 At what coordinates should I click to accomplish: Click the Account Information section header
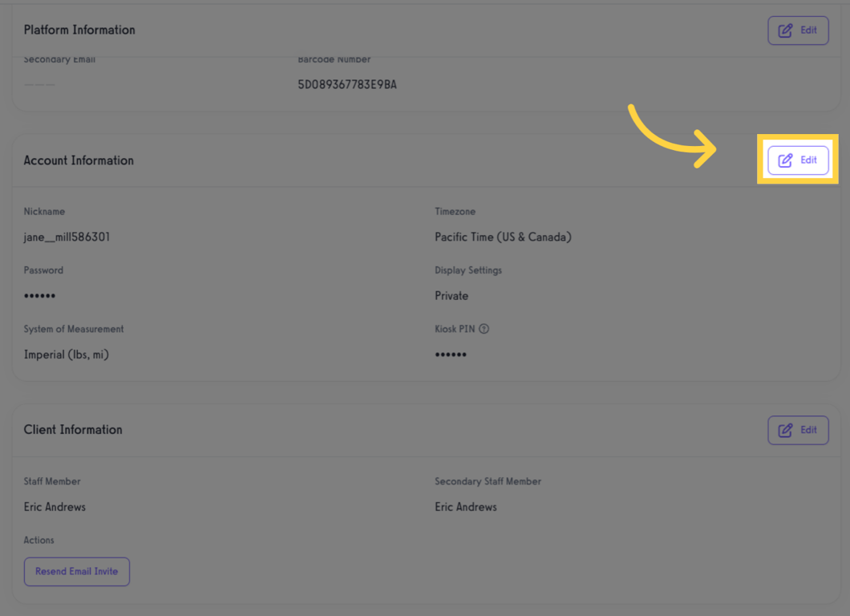click(79, 160)
